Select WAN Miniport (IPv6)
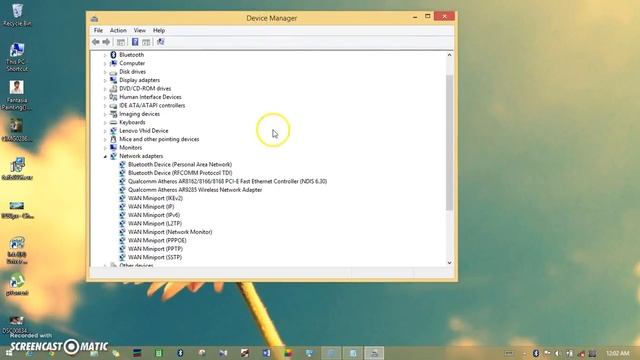Screen dimensions: 640x360 (154, 215)
